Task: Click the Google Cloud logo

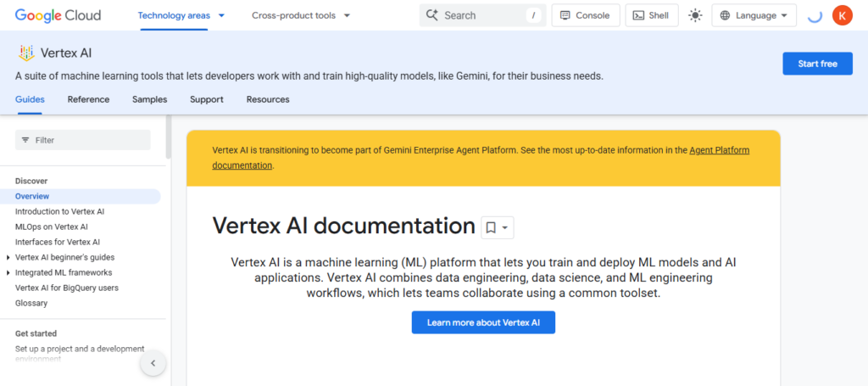Action: click(58, 15)
